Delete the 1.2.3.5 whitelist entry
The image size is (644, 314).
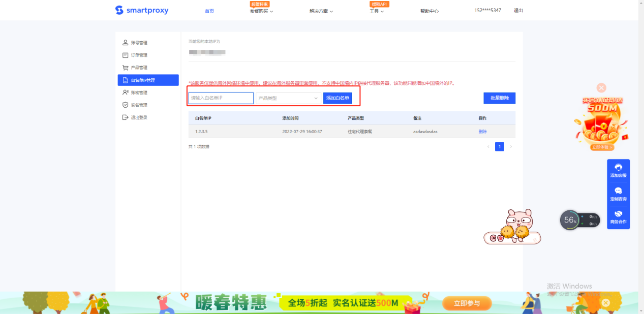pos(482,132)
